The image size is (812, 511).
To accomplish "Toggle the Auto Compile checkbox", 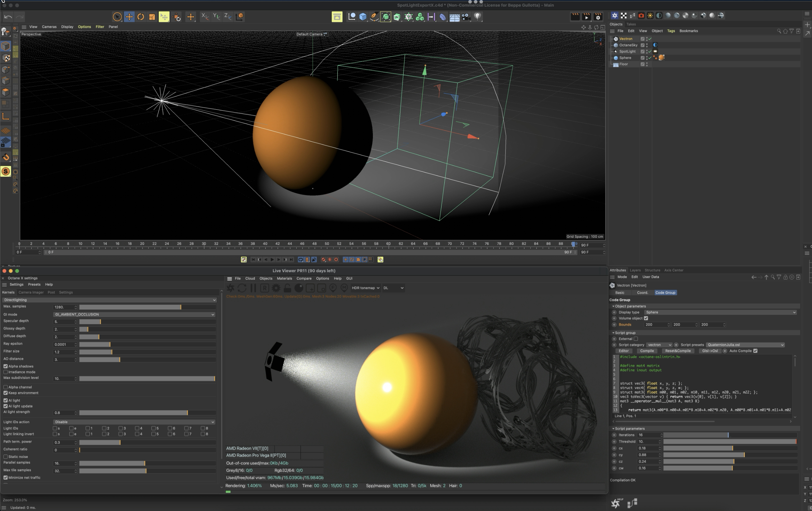I will coord(755,351).
